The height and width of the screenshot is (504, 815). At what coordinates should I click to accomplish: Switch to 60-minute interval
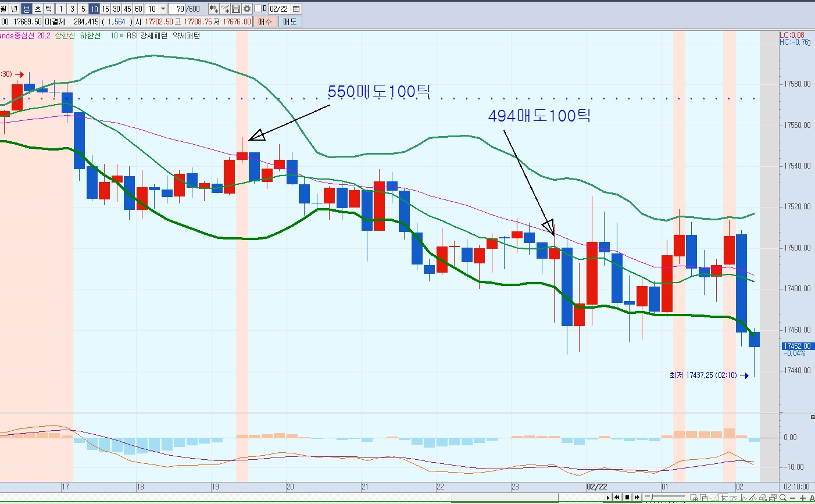click(138, 9)
